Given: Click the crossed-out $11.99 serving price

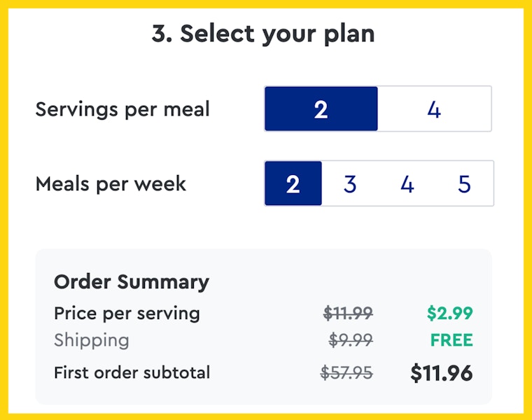Looking at the screenshot, I should [x=348, y=313].
